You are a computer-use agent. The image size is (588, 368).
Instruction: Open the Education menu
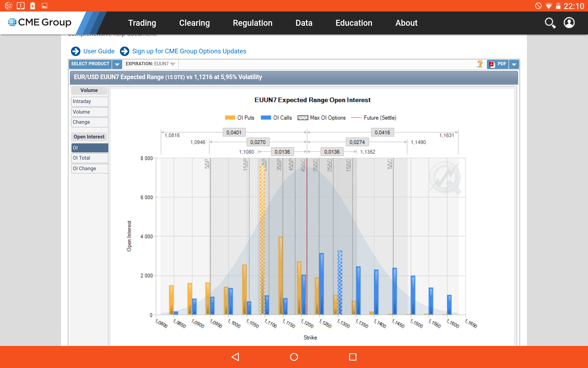[354, 23]
